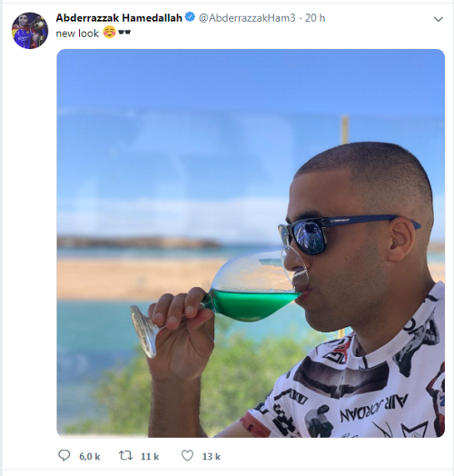Screen dimensions: 454x476
Task: Click the reply speech bubble icon
Action: [x=64, y=455]
